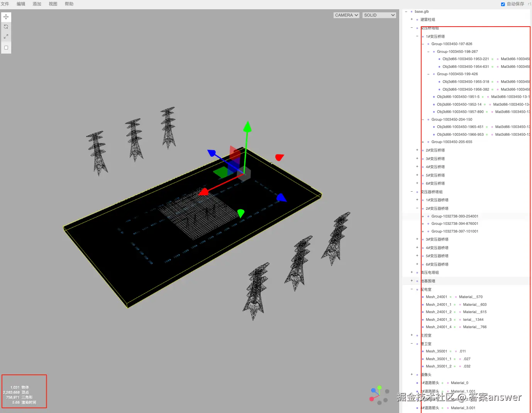The height and width of the screenshot is (413, 532).
Task: Expand the 2#变压桥塔 node
Action: (x=417, y=150)
